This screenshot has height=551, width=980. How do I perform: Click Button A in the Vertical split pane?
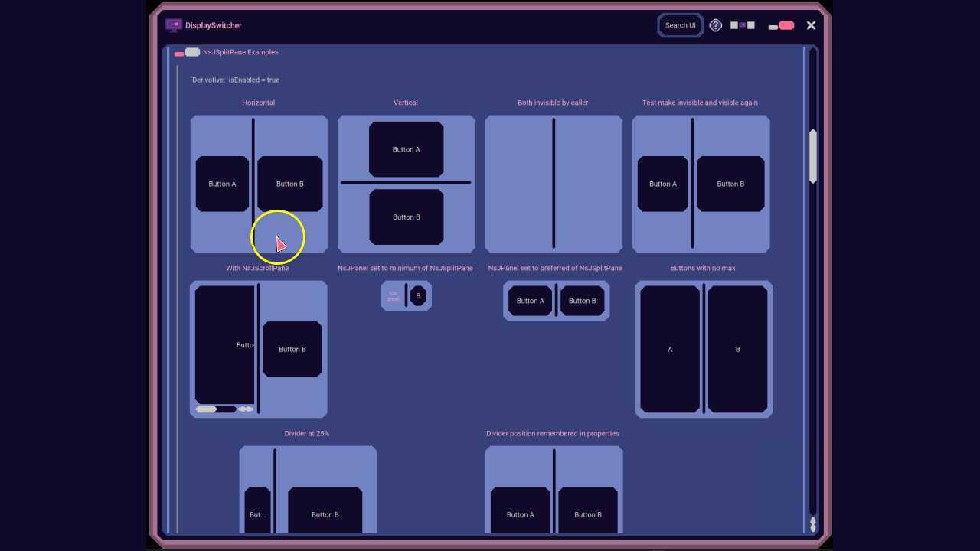(x=407, y=149)
